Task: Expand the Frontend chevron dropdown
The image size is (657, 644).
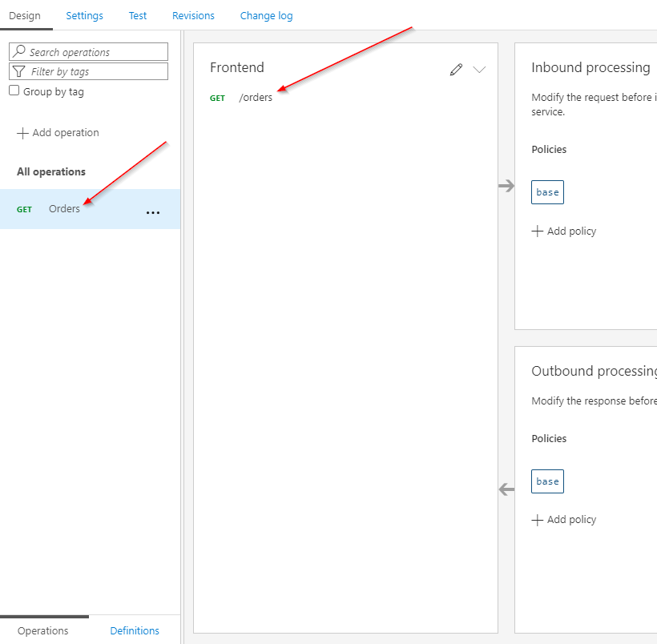Action: (x=479, y=70)
